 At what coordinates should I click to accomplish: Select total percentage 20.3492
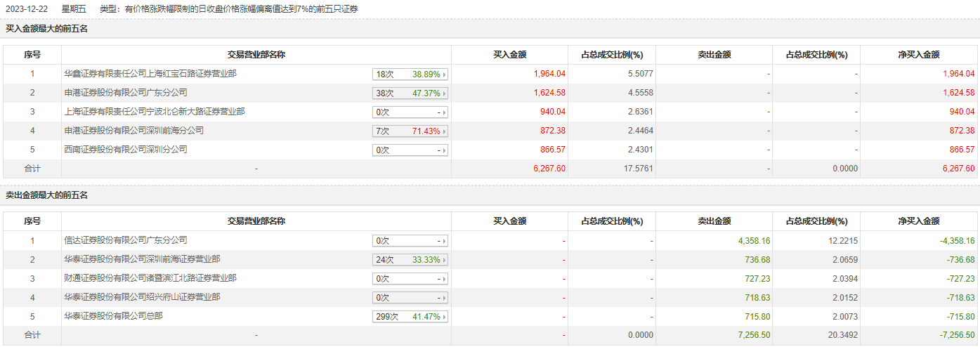[x=842, y=334]
